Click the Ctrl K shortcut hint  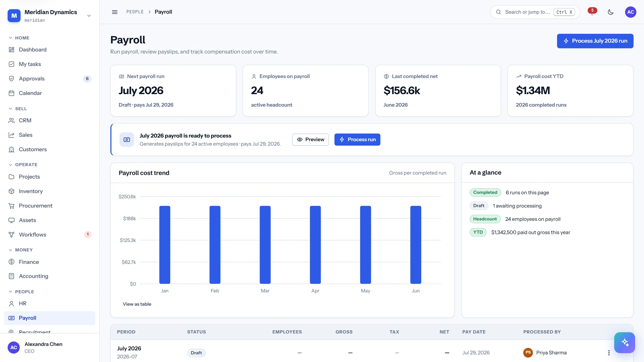[x=564, y=12]
